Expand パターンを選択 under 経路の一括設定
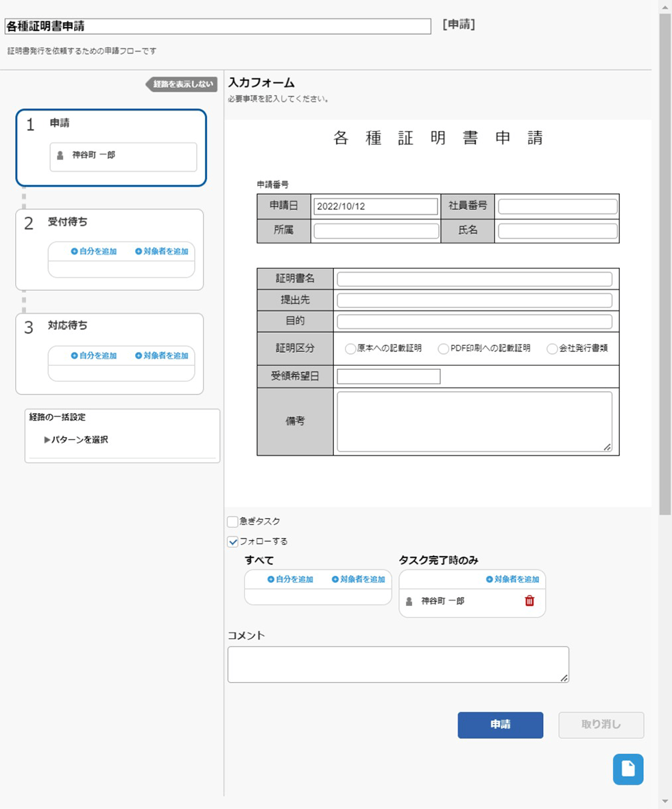672x809 pixels. [76, 440]
